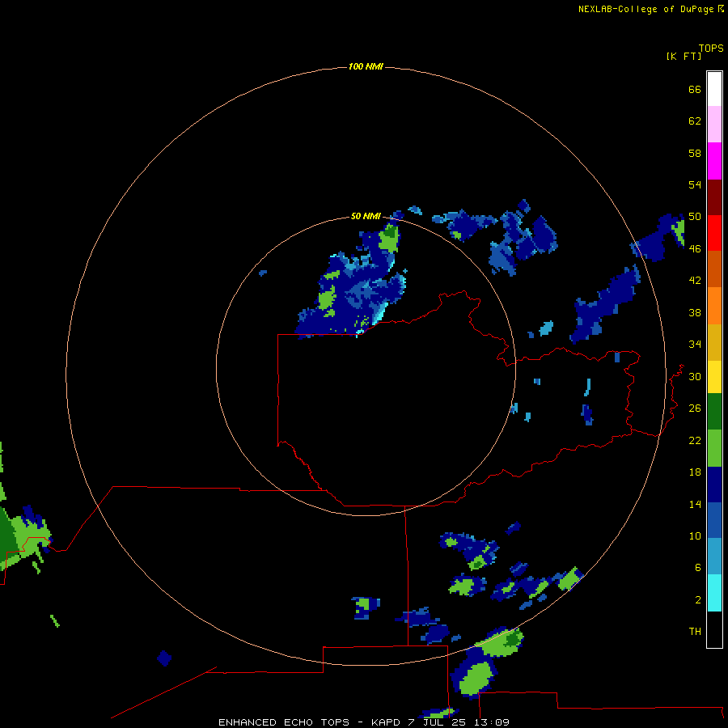Screen dimensions: 728x728
Task: Click the 50 scale label
Action: tap(695, 217)
